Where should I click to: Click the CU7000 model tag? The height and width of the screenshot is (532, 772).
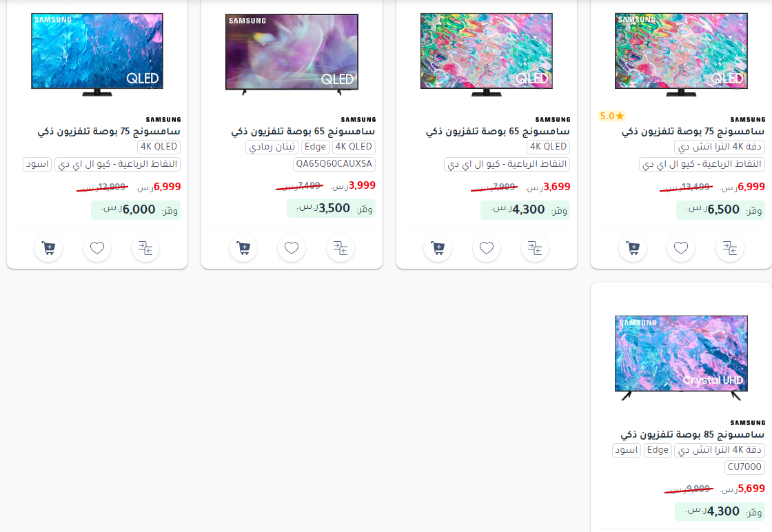click(x=744, y=467)
